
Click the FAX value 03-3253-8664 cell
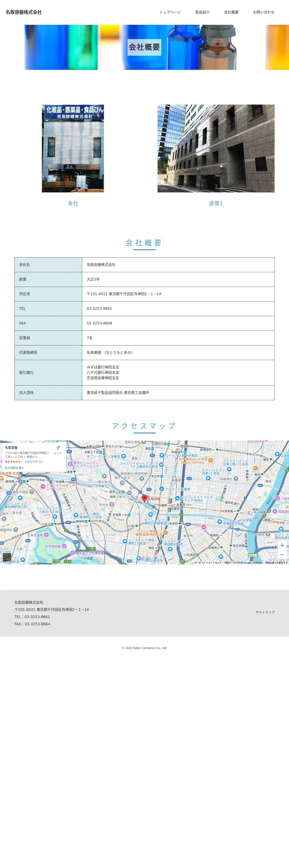[178, 323]
